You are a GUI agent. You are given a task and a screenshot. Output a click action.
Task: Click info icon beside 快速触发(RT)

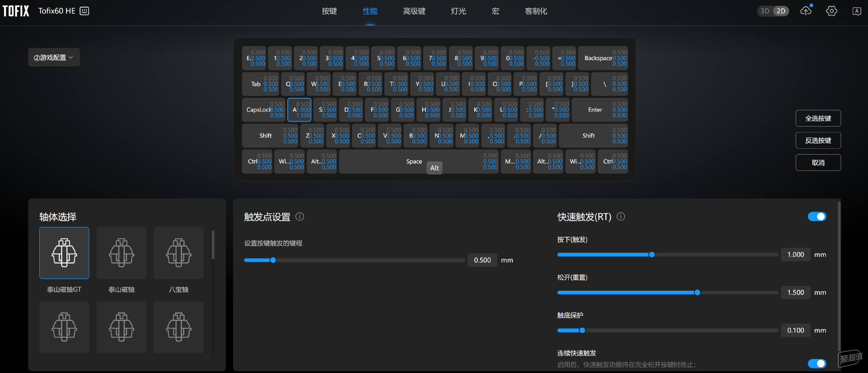point(621,217)
